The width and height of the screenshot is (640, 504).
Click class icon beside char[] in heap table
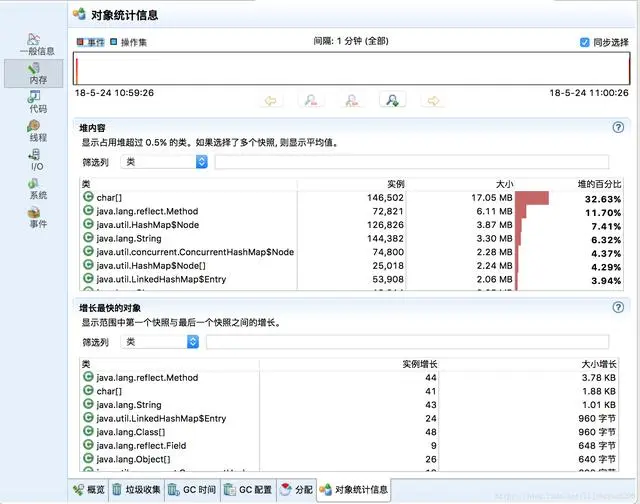click(88, 197)
